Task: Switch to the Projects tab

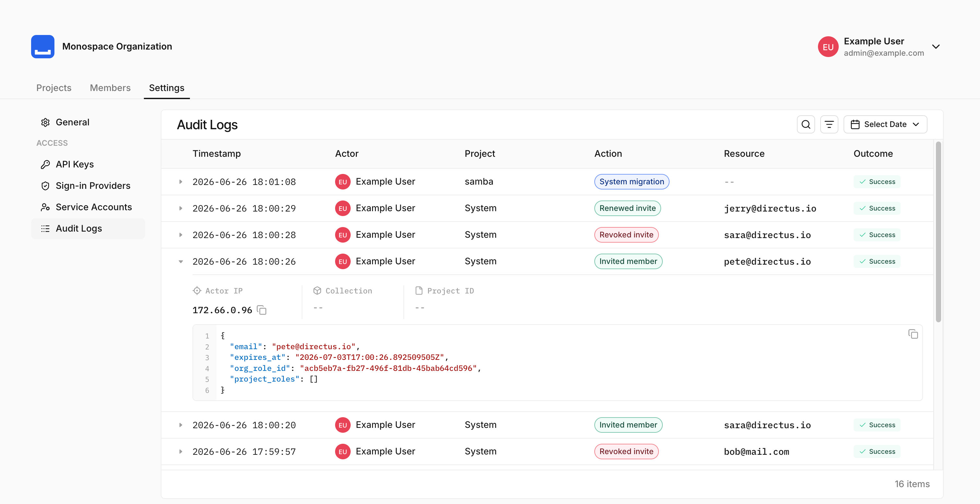Action: (x=54, y=88)
